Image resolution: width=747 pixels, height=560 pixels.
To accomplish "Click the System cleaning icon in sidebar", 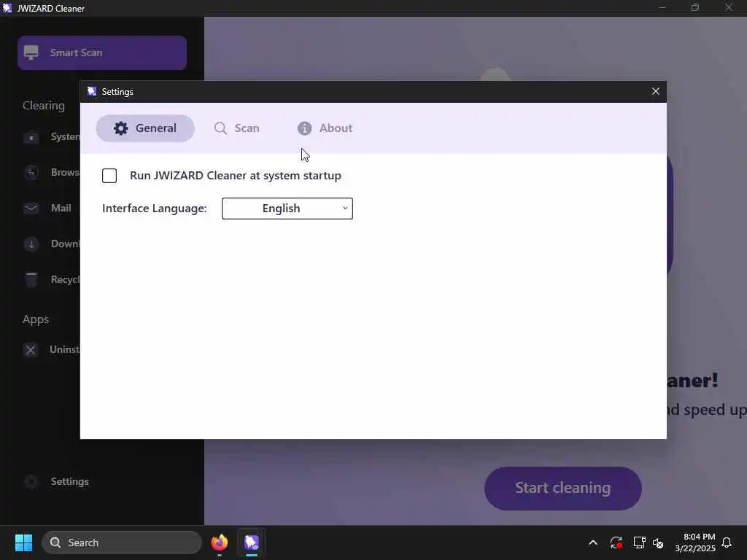I will click(31, 138).
